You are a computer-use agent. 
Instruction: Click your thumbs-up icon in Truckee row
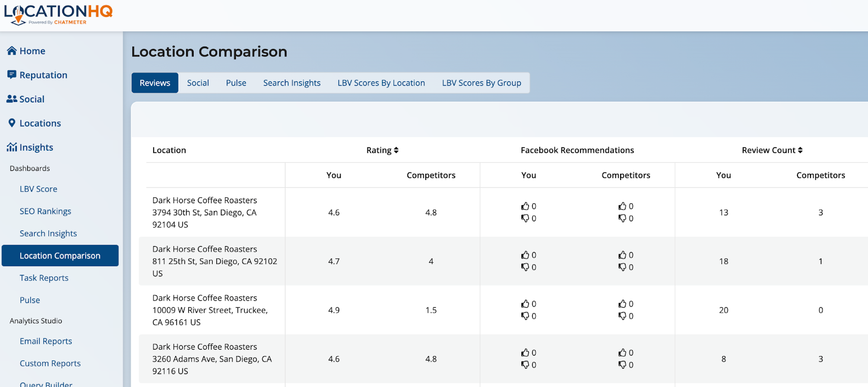click(x=525, y=304)
